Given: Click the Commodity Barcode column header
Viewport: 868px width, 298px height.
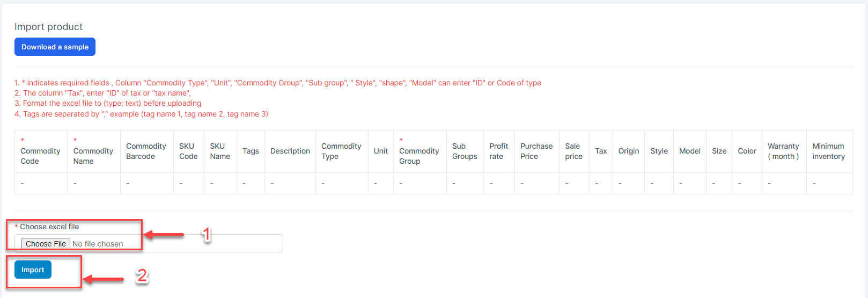Looking at the screenshot, I should 146,151.
